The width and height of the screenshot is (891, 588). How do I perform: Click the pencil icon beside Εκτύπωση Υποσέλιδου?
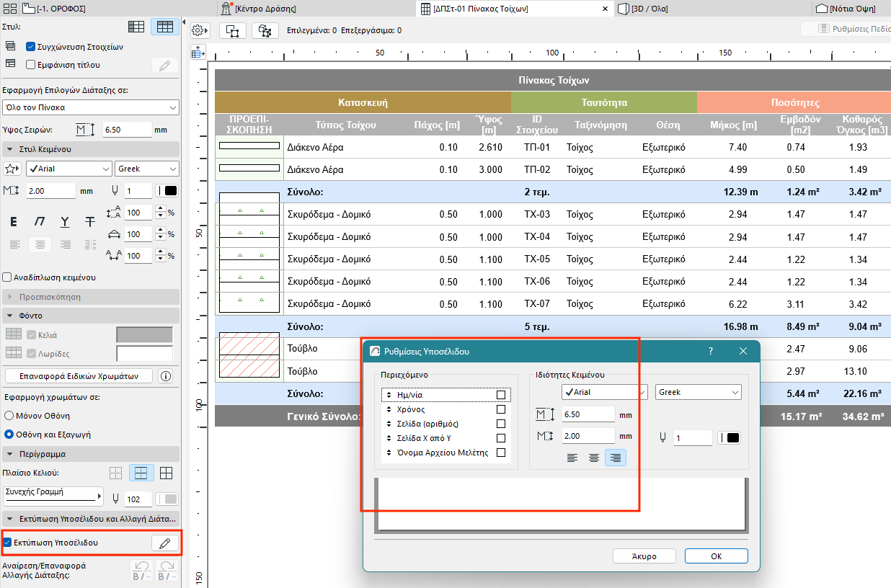(x=164, y=543)
